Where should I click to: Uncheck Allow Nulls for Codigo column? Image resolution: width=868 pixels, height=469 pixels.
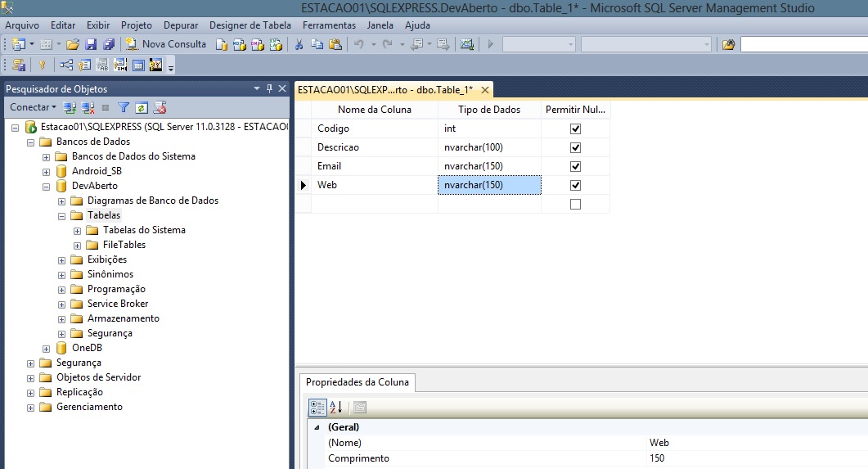pos(575,129)
